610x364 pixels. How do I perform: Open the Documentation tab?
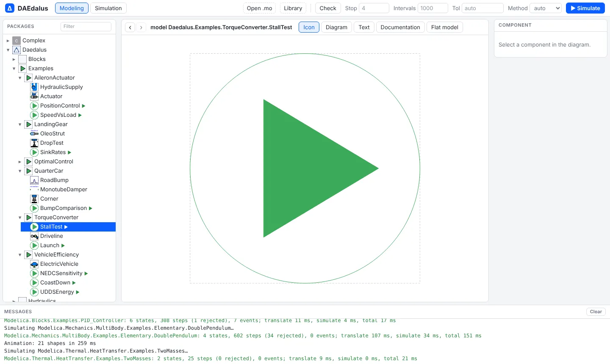400,27
